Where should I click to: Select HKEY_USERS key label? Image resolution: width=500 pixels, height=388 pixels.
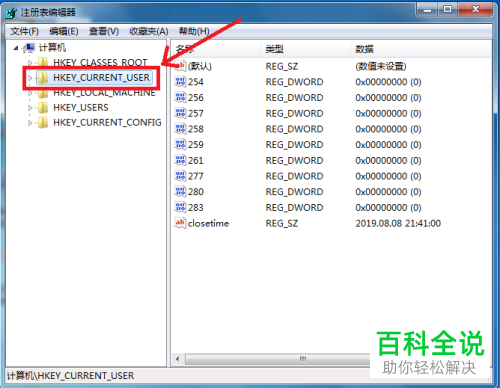point(81,108)
